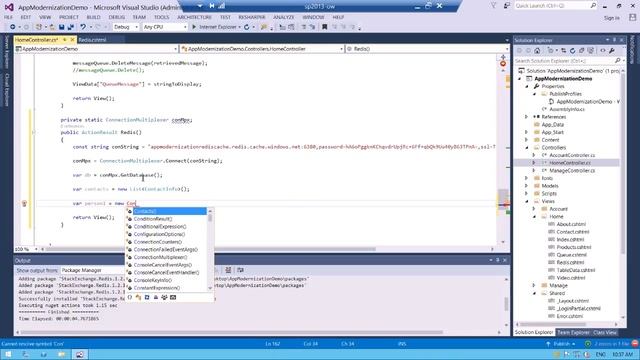Viewport: 640px width, 360px height.
Task: Click the Undo arrow icon
Action: click(x=83, y=27)
